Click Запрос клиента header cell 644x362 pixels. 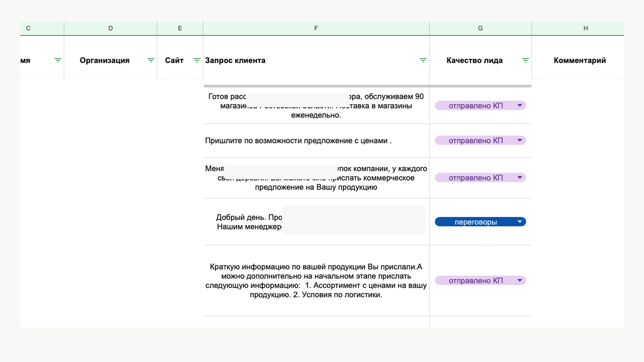tap(316, 60)
